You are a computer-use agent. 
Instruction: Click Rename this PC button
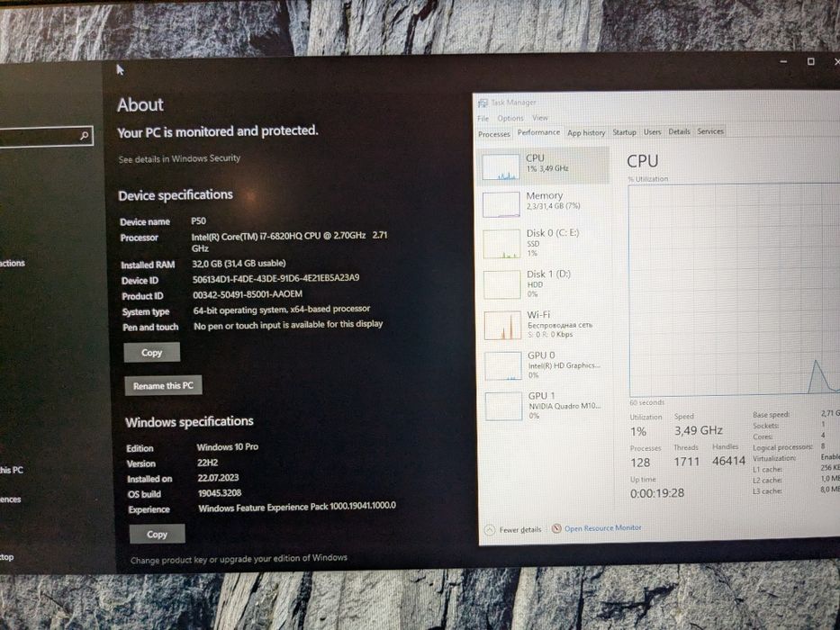[163, 386]
